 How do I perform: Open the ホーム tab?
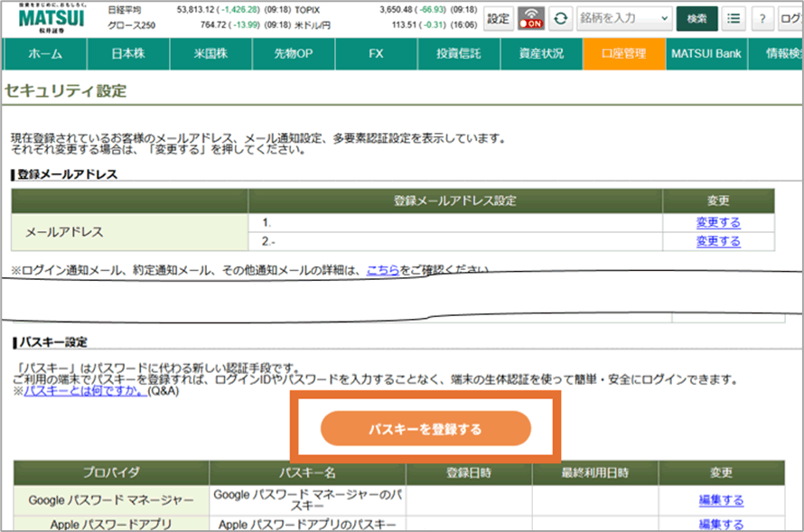[x=45, y=53]
